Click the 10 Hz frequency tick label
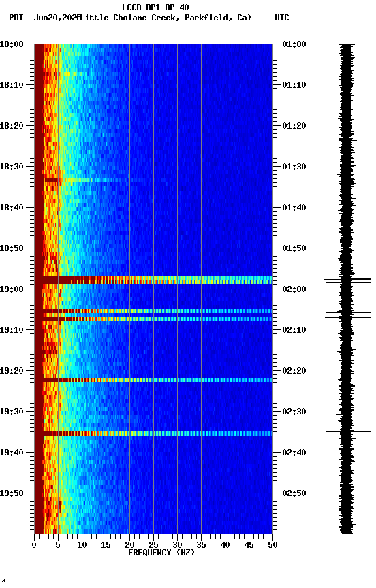The height and width of the screenshot is (588, 376). 82,545
